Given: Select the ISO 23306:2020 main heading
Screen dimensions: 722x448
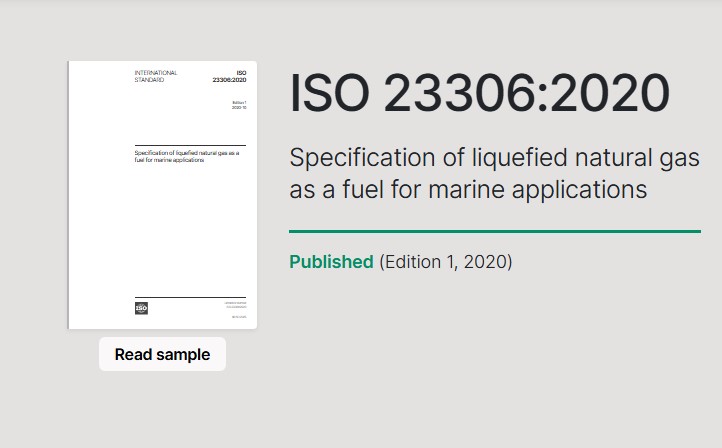Looking at the screenshot, I should pos(479,93).
